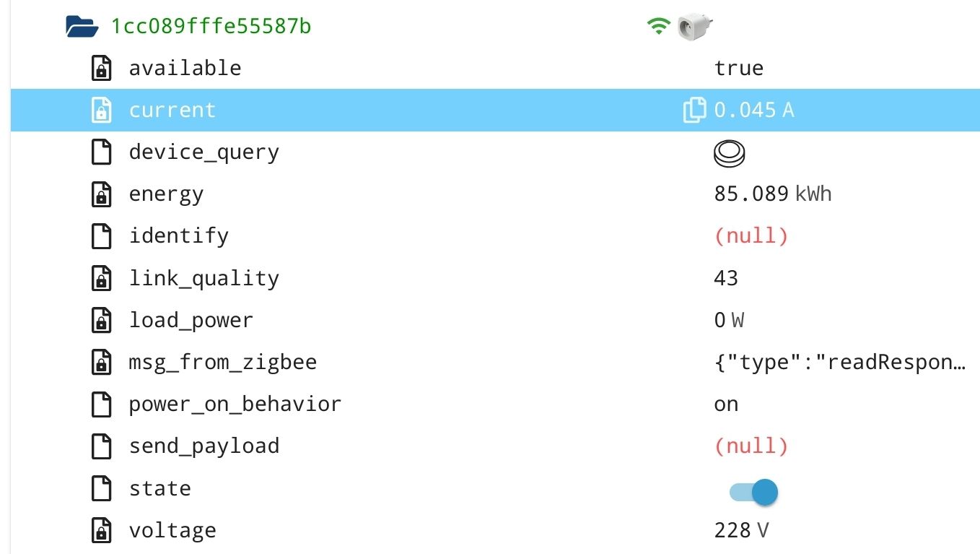Trigger the device_query button control
This screenshot has width=980, height=554.
[x=729, y=152]
